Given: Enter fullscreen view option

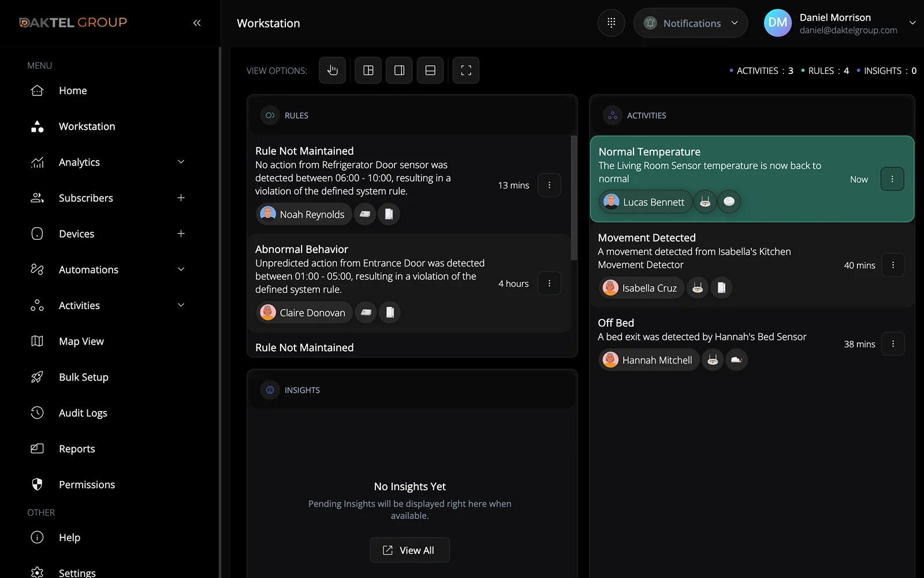Looking at the screenshot, I should 466,71.
